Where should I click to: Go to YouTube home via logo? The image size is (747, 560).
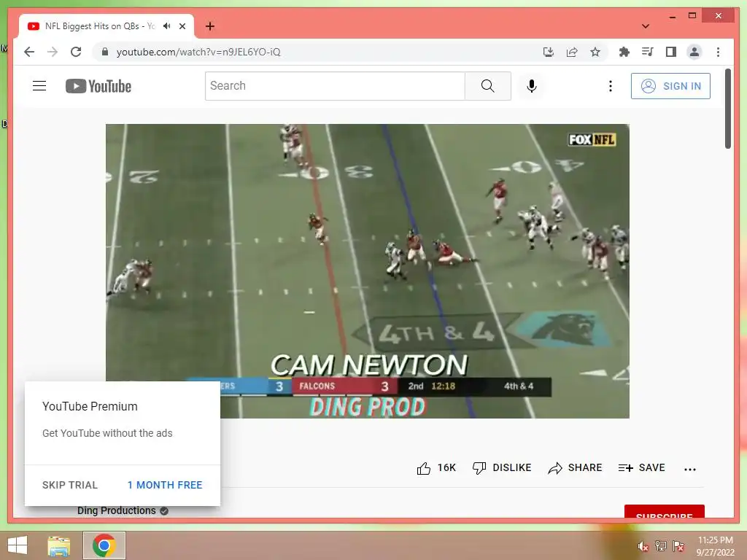tap(98, 86)
